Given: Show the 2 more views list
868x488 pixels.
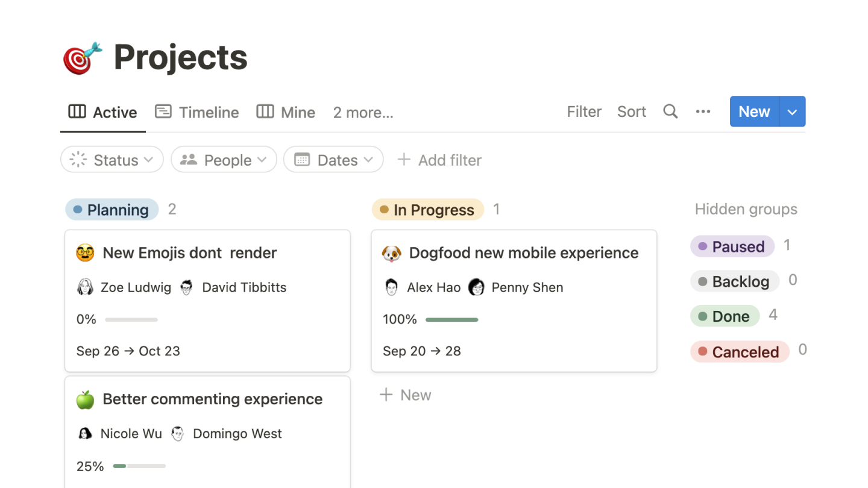Looking at the screenshot, I should [x=363, y=112].
